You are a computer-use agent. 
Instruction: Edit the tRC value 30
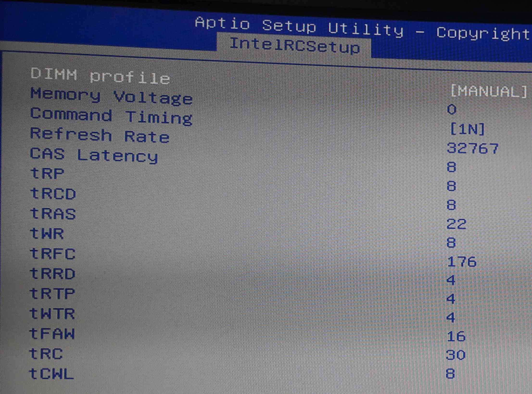tap(456, 355)
